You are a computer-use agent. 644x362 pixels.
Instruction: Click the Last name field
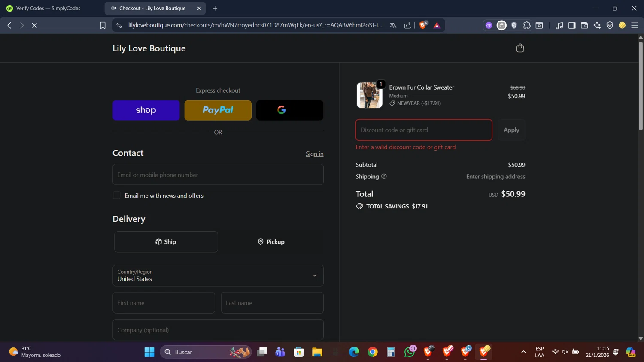pyautogui.click(x=272, y=303)
